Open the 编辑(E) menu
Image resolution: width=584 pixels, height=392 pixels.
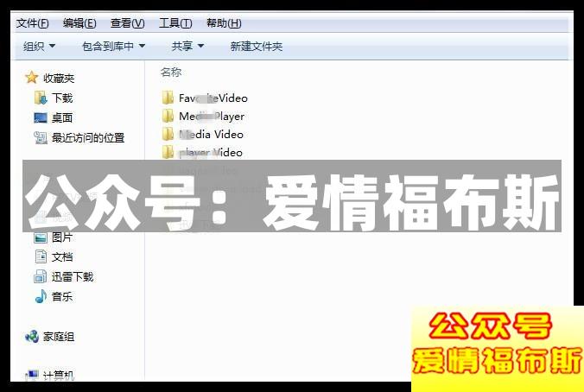pyautogui.click(x=79, y=23)
